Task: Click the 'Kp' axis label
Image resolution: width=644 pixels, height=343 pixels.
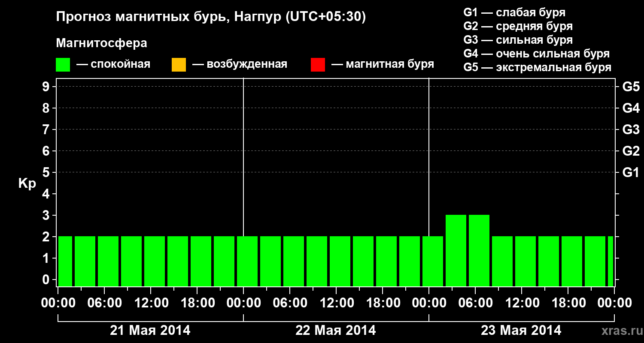Action: coord(27,184)
